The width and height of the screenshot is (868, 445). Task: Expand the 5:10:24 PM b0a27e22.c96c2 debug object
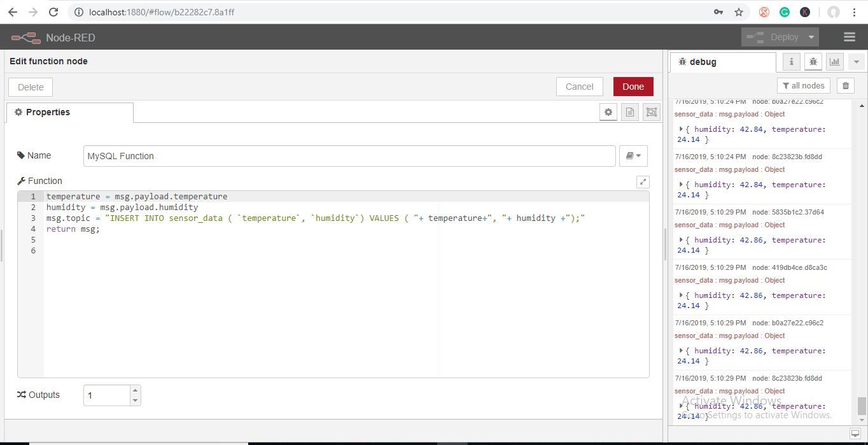click(681, 129)
